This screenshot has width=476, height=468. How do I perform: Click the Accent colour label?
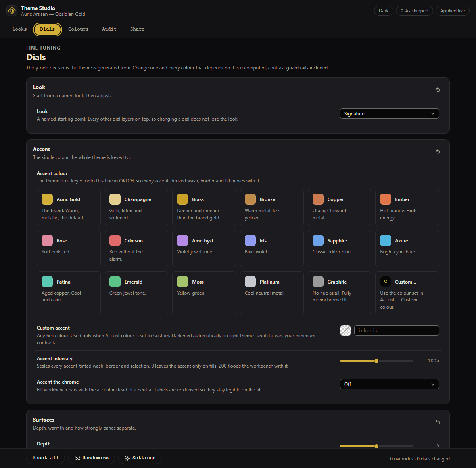(x=52, y=173)
